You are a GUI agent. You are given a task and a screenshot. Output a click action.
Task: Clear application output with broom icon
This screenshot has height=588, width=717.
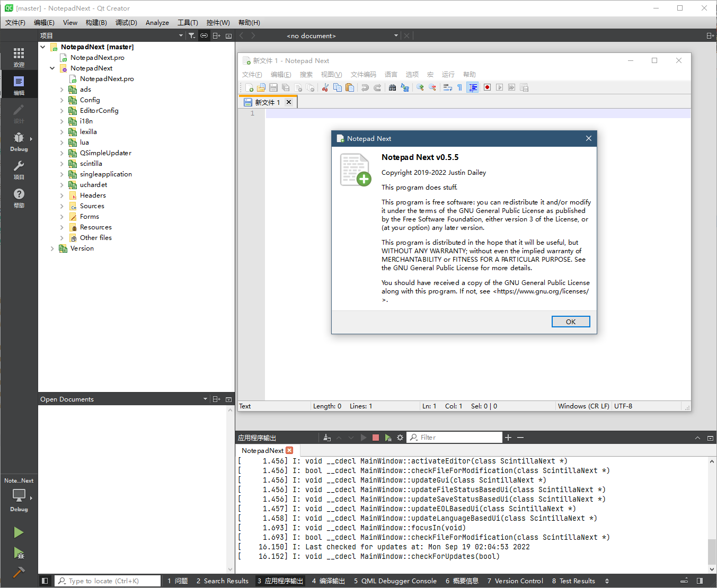point(327,438)
